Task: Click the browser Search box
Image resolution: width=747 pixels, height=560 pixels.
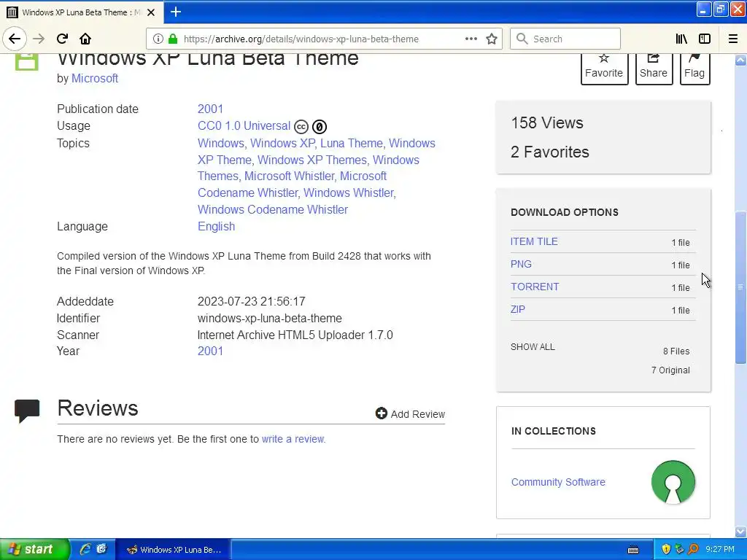Action: click(x=565, y=39)
